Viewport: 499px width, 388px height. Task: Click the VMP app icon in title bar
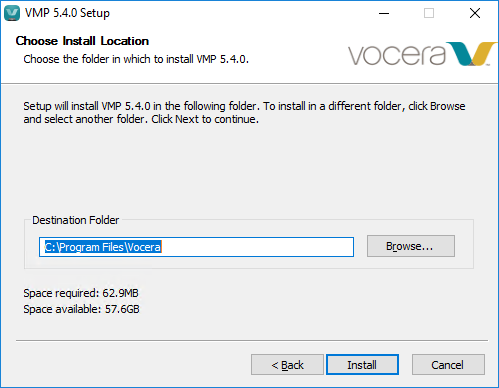pos(12,13)
